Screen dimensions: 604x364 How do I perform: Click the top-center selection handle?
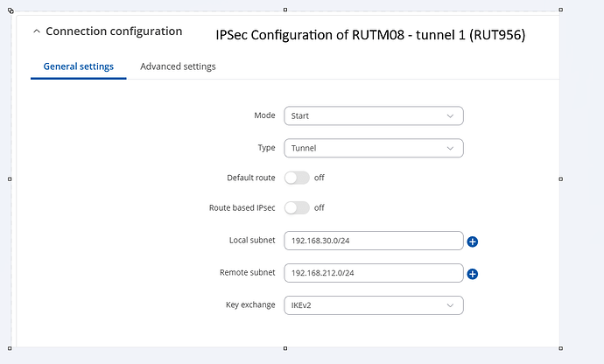pyautogui.click(x=285, y=11)
